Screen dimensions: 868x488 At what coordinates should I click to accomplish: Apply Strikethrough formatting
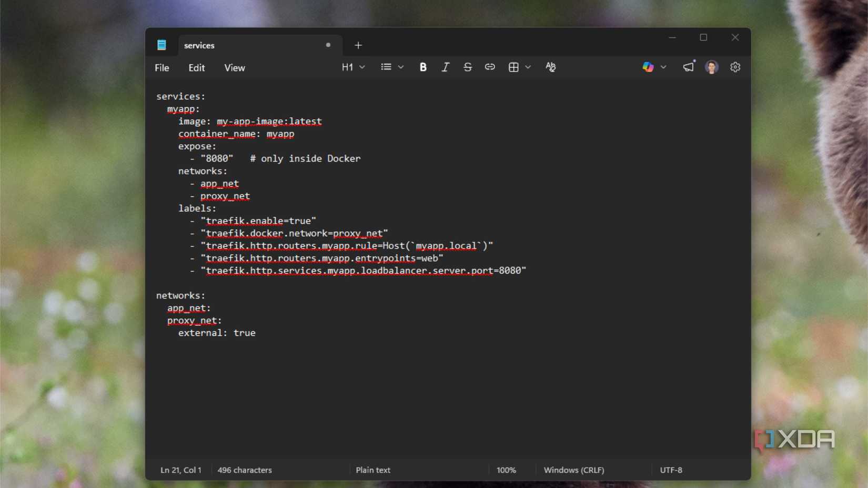tap(467, 67)
